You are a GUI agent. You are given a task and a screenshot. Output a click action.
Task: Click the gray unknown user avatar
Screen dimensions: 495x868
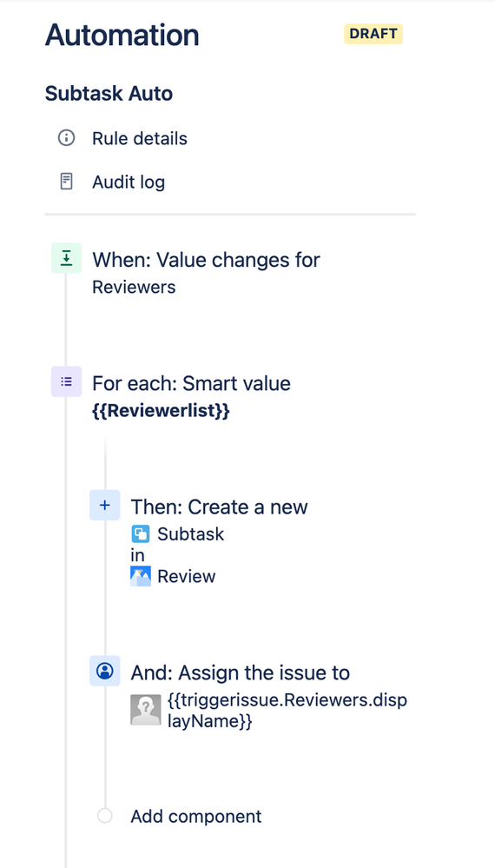point(146,710)
